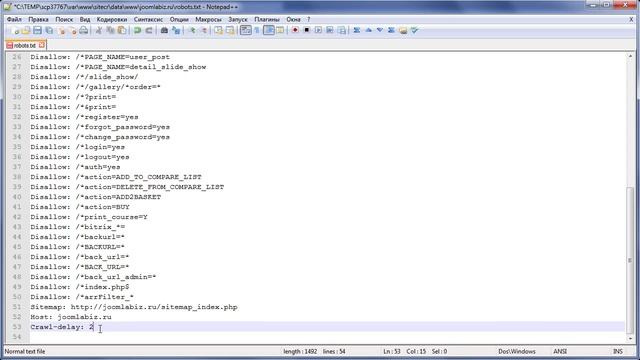Viewport: 640px width, 360px height.
Task: Toggle synchronized vertical scrolling
Action: point(218,31)
